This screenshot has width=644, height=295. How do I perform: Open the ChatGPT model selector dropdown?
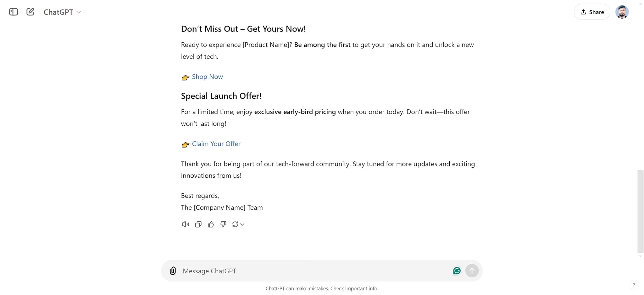coord(62,12)
